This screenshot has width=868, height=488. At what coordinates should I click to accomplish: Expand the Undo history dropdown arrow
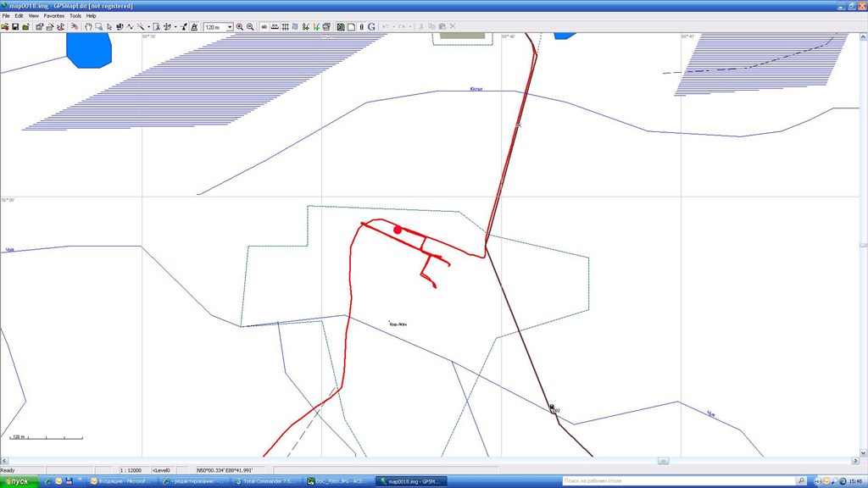pos(393,26)
